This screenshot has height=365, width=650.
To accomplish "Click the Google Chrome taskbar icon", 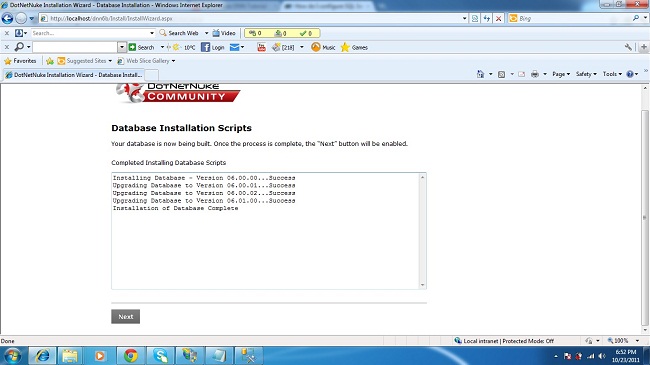I will (131, 356).
